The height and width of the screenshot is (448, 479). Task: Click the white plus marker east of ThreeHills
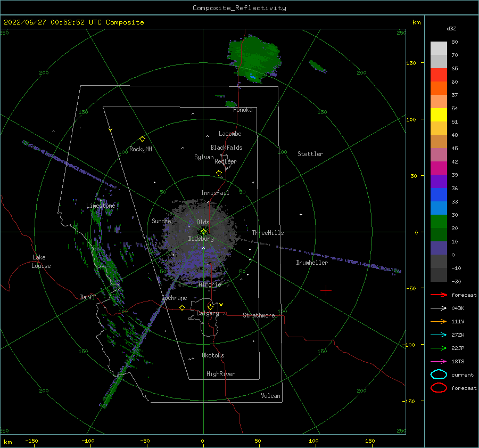pos(301,214)
